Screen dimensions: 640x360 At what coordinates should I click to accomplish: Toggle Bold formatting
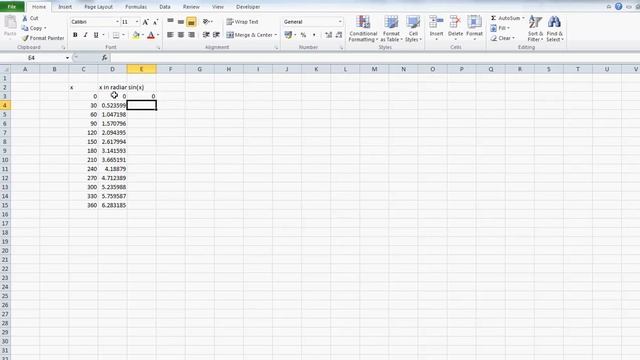click(75, 35)
